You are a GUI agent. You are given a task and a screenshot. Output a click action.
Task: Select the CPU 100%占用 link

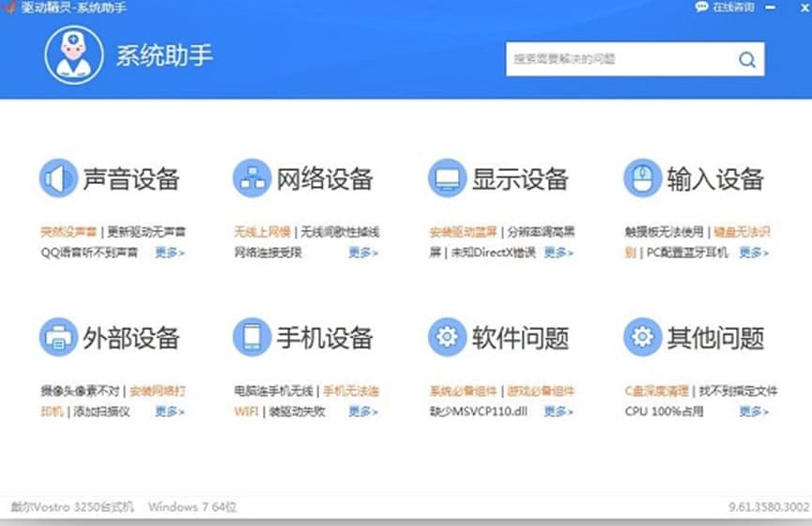tap(664, 411)
